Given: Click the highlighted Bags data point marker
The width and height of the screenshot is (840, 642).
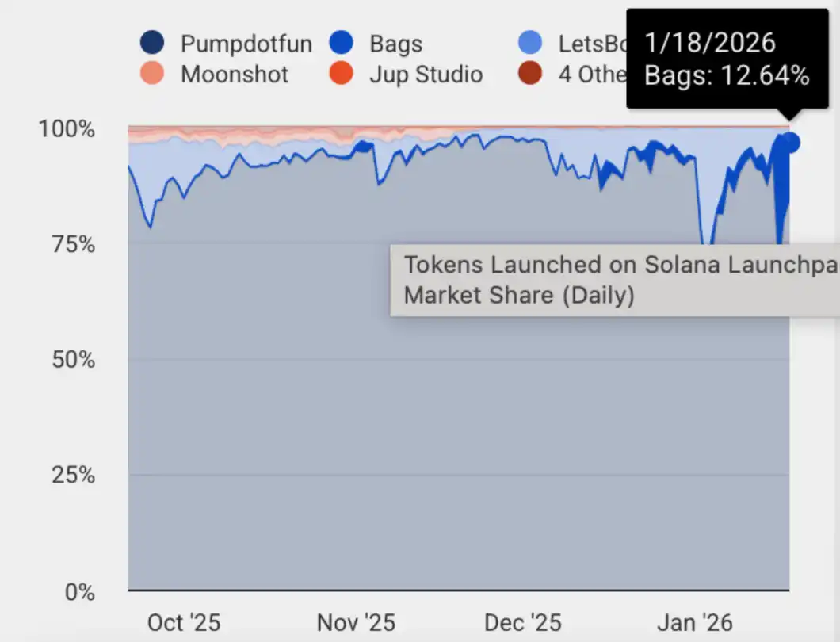Looking at the screenshot, I should 790,143.
